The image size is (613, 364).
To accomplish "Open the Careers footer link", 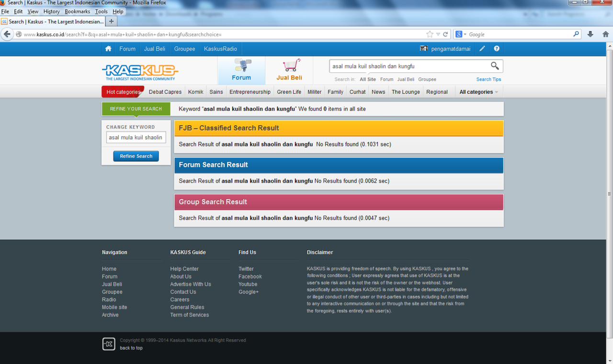I will tap(180, 299).
